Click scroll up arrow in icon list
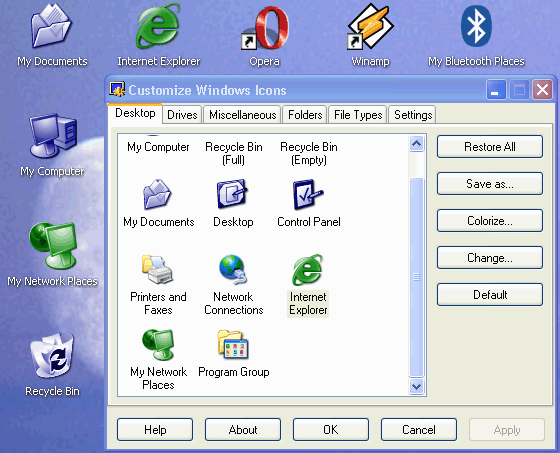 point(416,144)
